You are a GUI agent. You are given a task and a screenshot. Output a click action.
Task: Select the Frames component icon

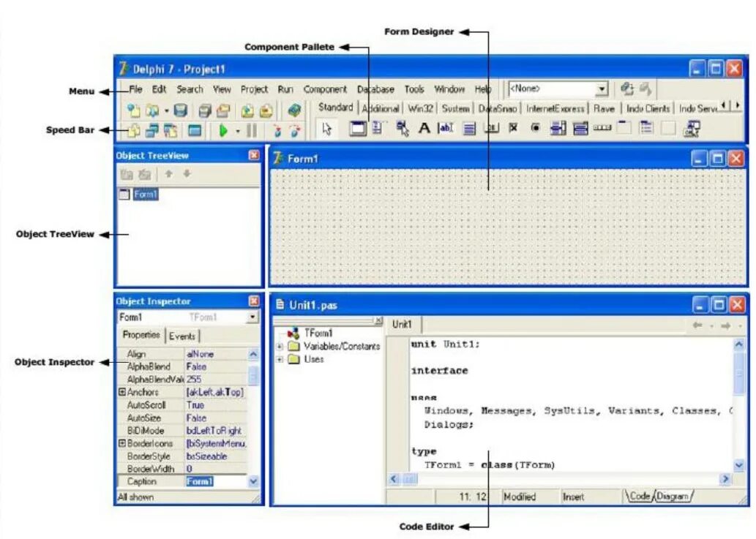coord(358,128)
